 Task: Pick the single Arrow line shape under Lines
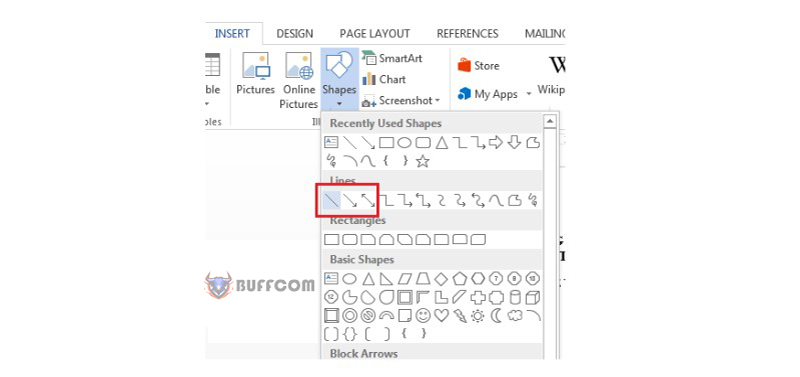(350, 200)
